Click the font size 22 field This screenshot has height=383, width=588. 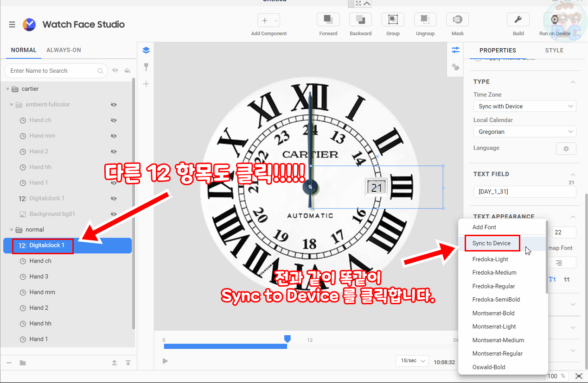pos(564,232)
